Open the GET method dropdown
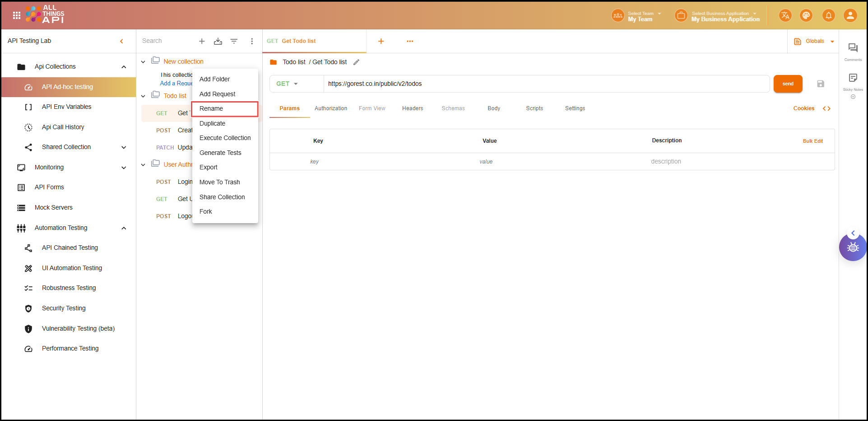This screenshot has width=868, height=421. click(288, 84)
